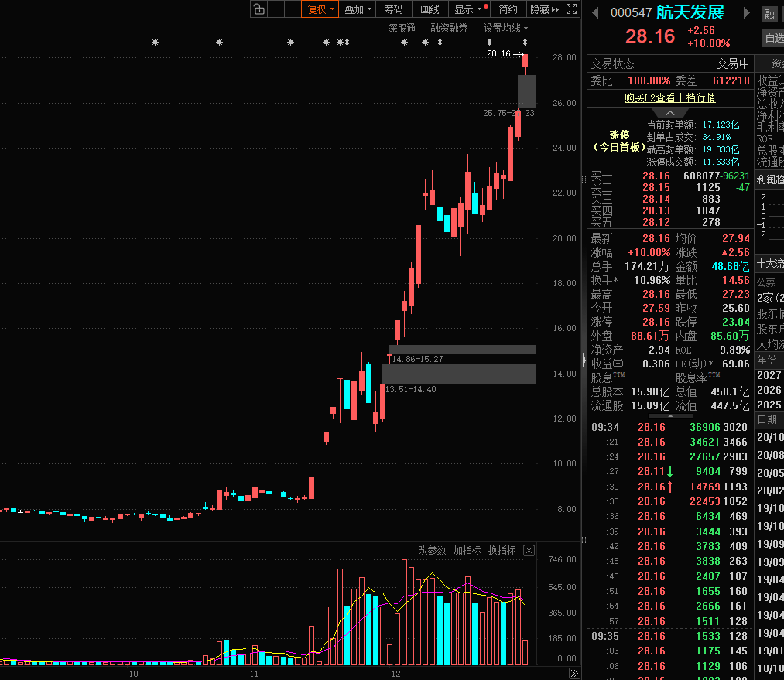Go to next stock with right arrow

(x=747, y=13)
